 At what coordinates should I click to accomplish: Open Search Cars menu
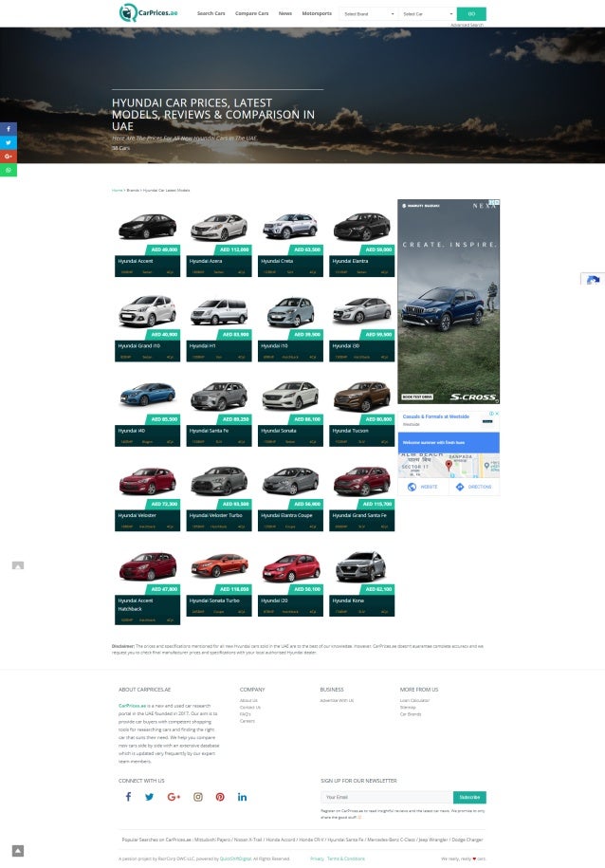click(x=211, y=13)
